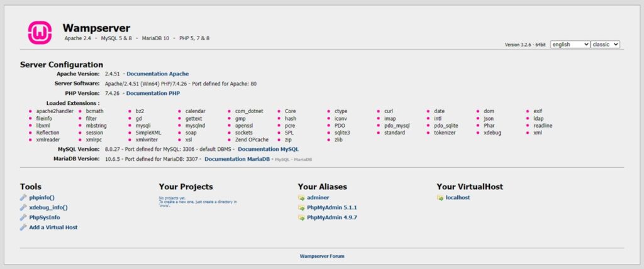This screenshot has height=269, width=644.
Task: Click the ldap extension entry
Action: [538, 118]
